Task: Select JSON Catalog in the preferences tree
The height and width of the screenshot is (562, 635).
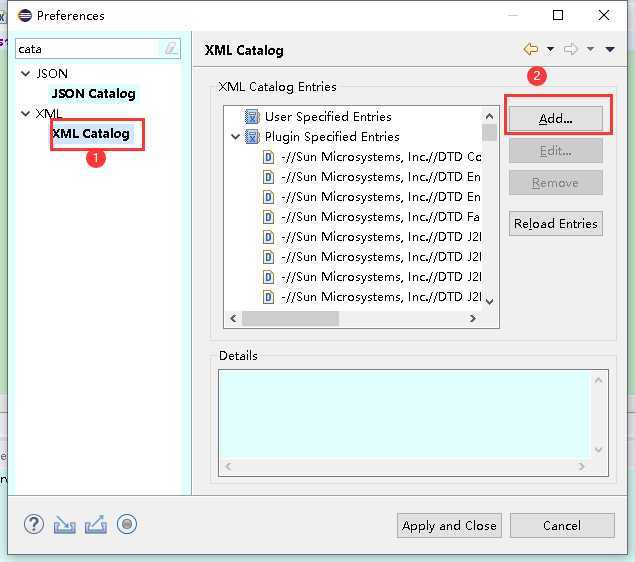Action: (94, 94)
